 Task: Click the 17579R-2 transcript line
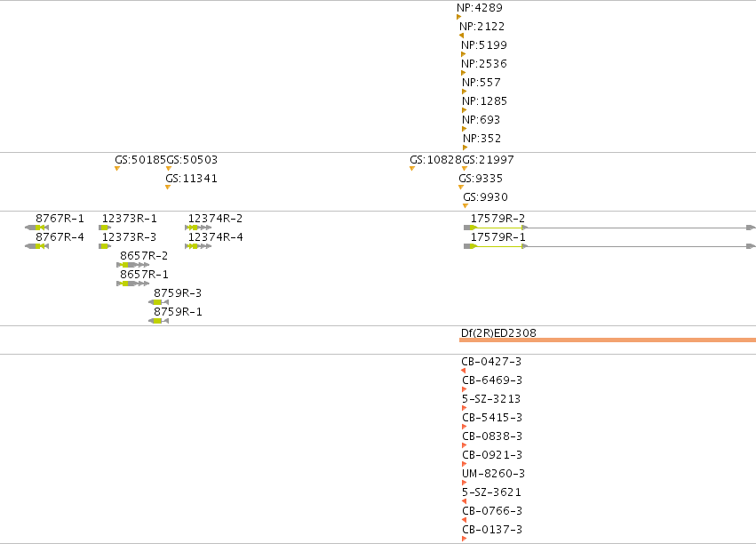pyautogui.click(x=609, y=228)
